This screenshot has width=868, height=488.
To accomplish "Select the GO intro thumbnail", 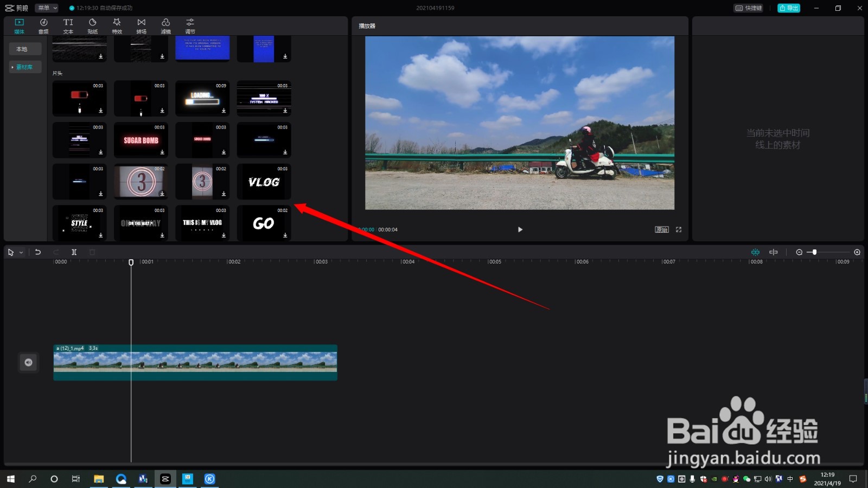I will pos(264,223).
